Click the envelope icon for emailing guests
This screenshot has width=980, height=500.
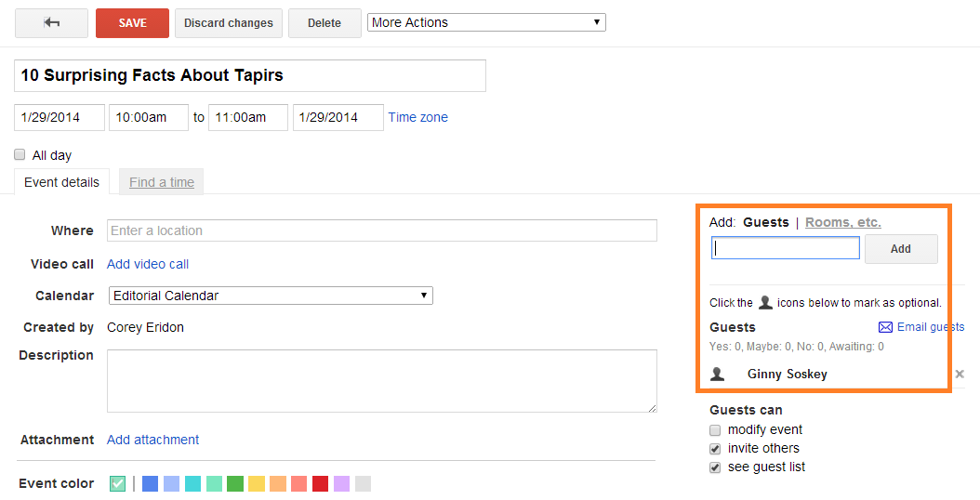(x=885, y=327)
